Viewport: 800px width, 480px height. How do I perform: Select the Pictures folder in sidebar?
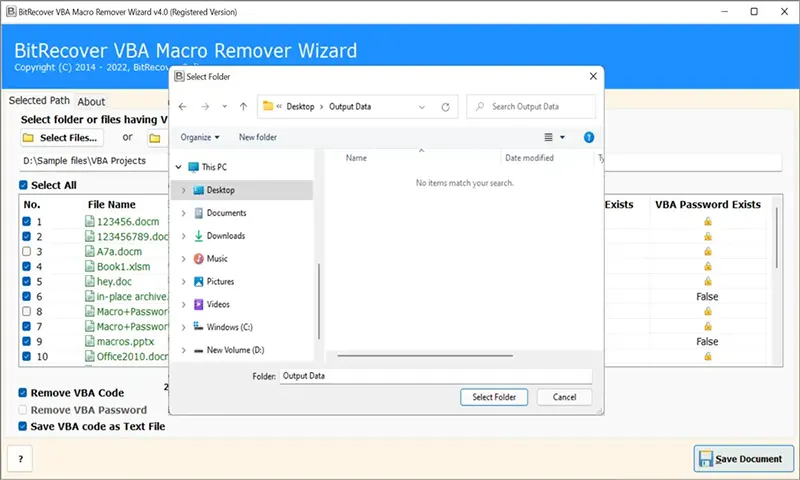point(222,282)
